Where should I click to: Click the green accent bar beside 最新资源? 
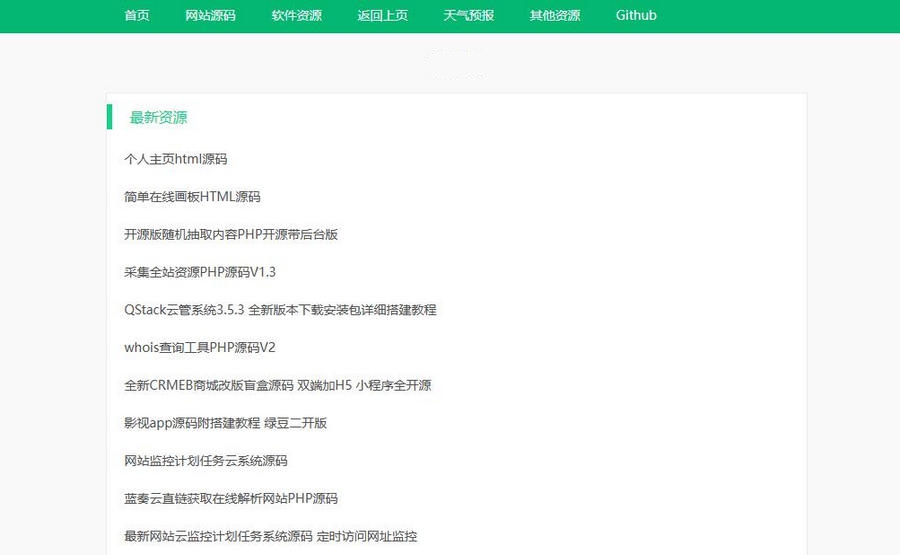tap(109, 116)
